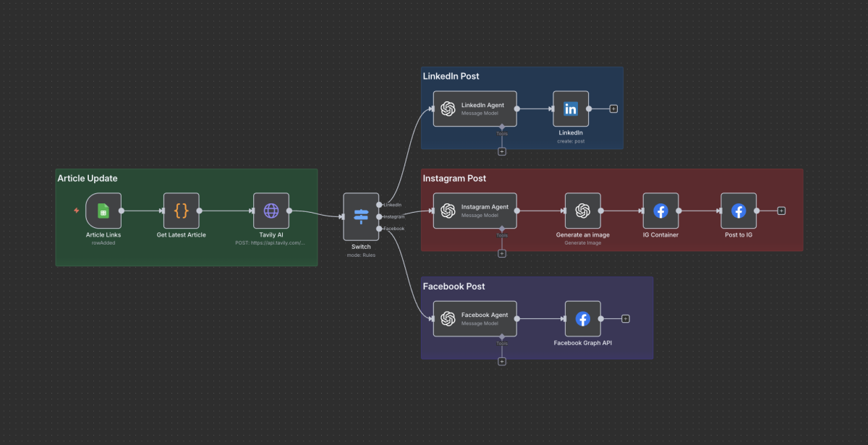
Task: Click the LinkedIn Agent Tools diamond connector
Action: click(502, 127)
